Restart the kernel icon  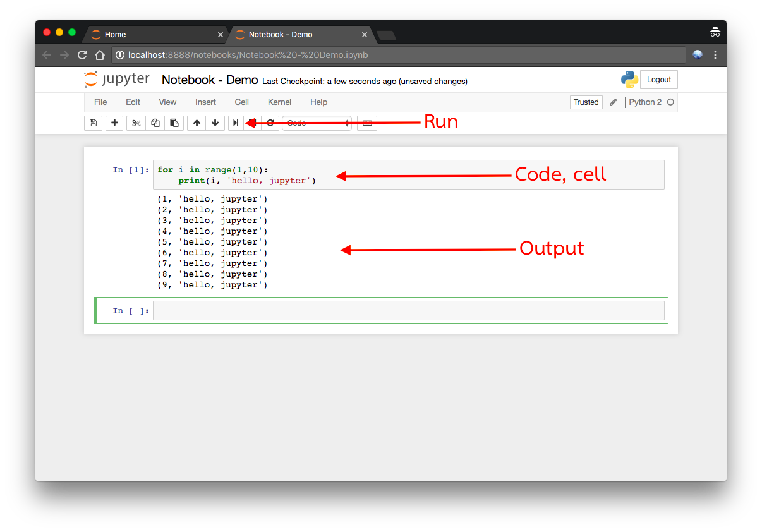click(x=270, y=123)
